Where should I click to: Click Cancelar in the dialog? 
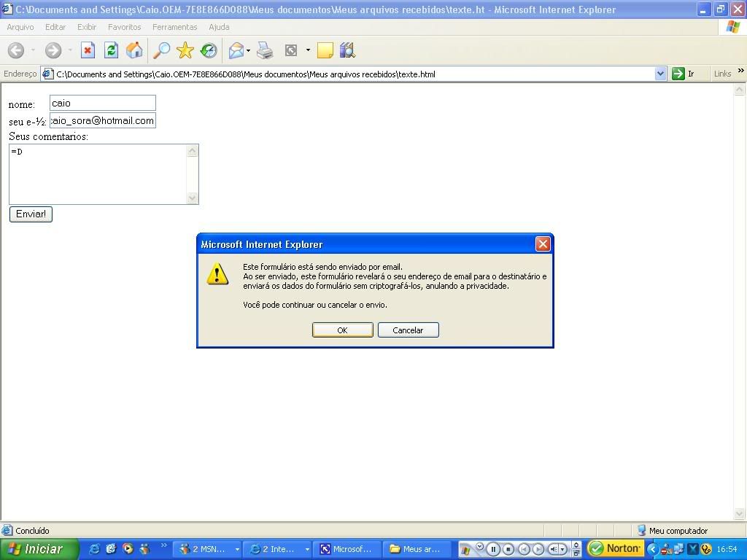click(409, 330)
